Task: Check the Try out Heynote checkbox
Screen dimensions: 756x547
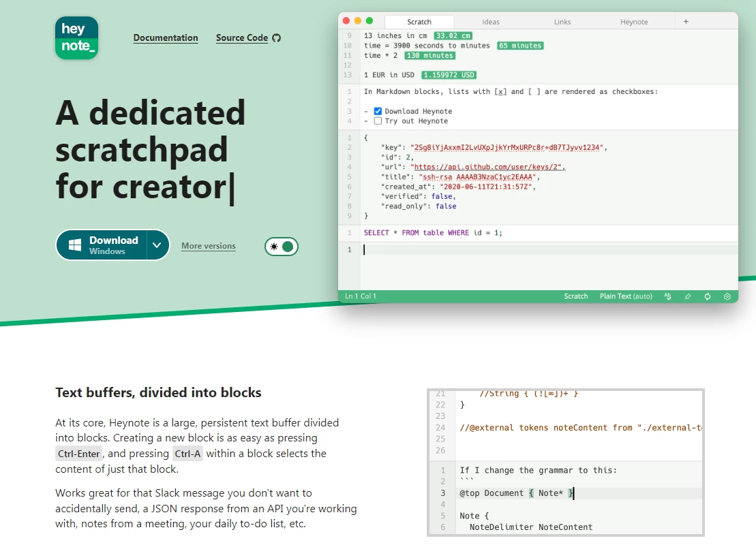Action: (x=378, y=121)
